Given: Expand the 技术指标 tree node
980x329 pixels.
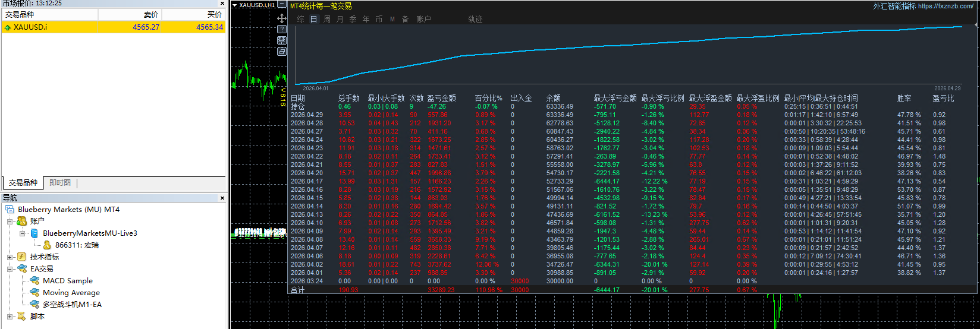Looking at the screenshot, I should 10,257.
